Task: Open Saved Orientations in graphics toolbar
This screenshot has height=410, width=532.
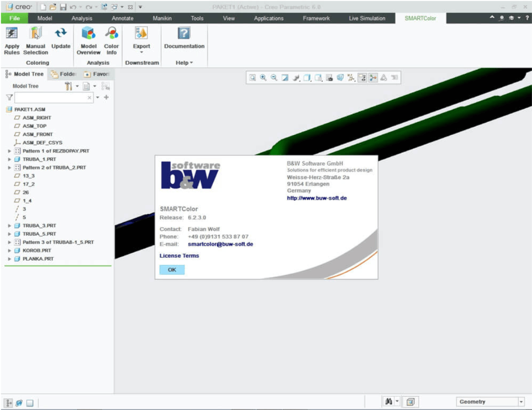Action: tap(318, 78)
